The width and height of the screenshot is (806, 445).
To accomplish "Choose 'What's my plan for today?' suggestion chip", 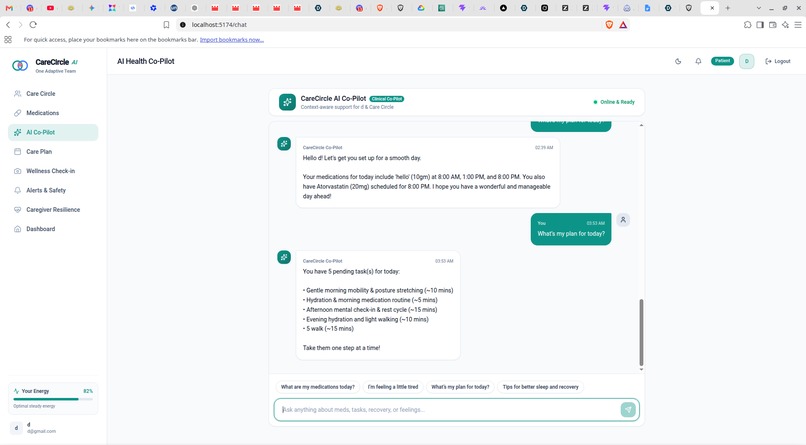I will 460,387.
